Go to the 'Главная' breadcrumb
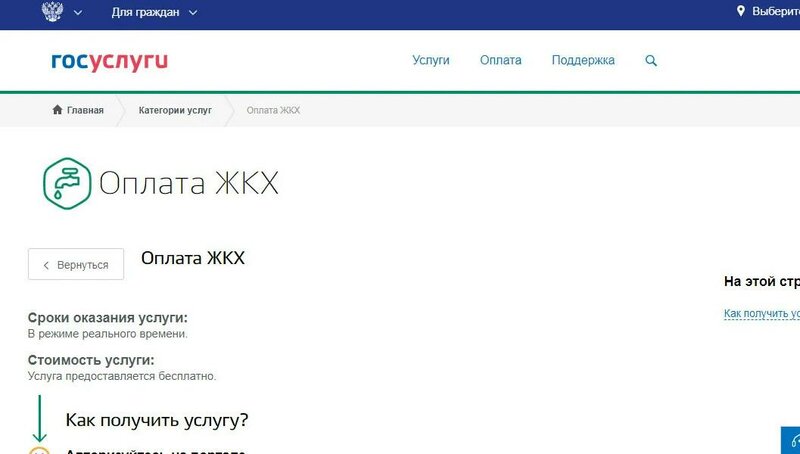This screenshot has height=454, width=800. coord(85,110)
